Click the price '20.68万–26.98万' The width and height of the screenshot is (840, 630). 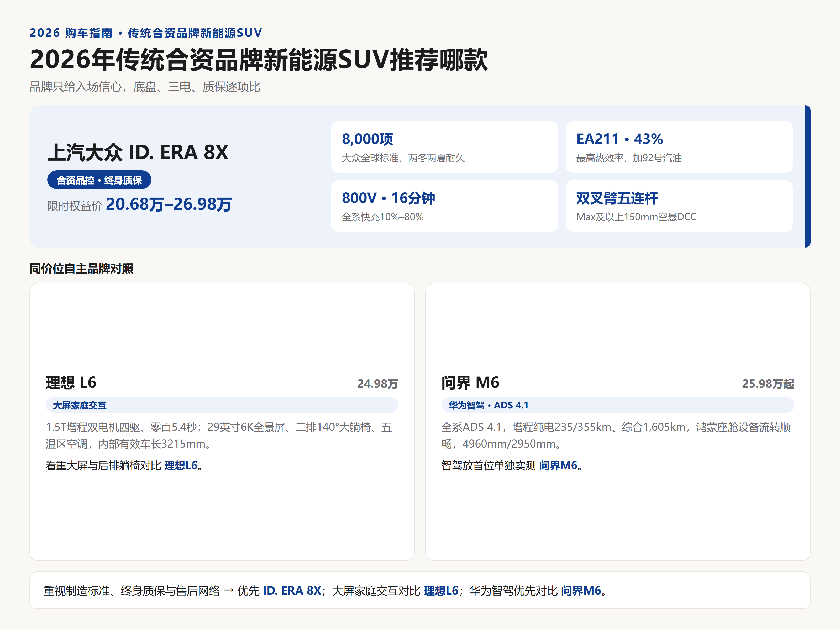pyautogui.click(x=169, y=204)
